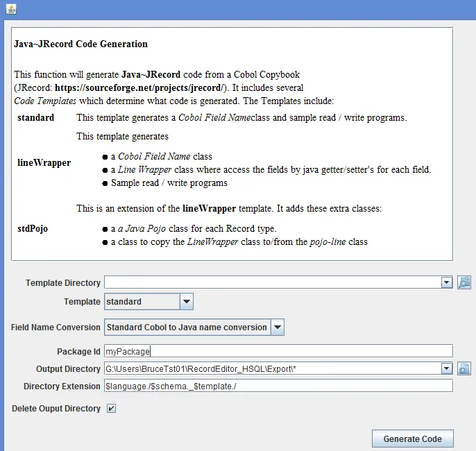Click the sourceforge.net/projects/jrecord URL text
Viewport: 476px width, 451px height.
click(x=139, y=87)
